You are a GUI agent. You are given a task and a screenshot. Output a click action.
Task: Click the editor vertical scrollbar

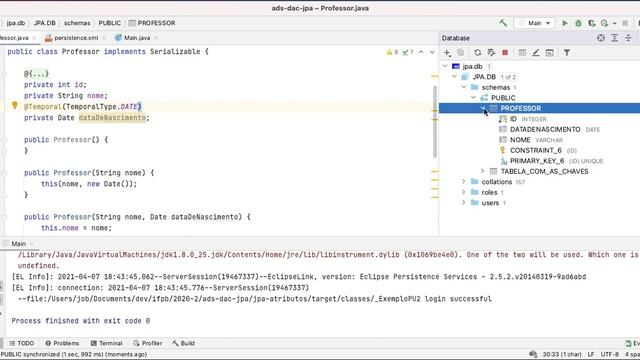pyautogui.click(x=435, y=122)
